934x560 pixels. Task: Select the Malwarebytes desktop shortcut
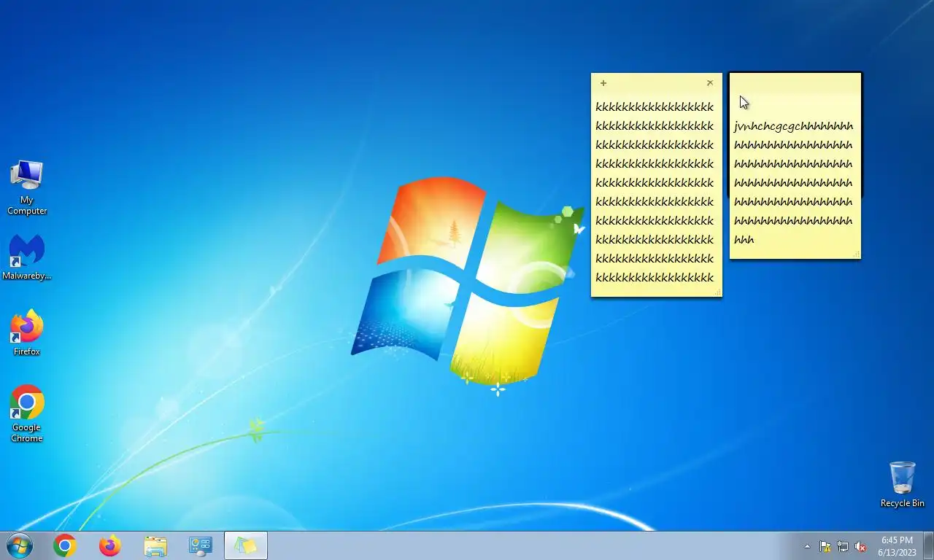[x=27, y=257]
